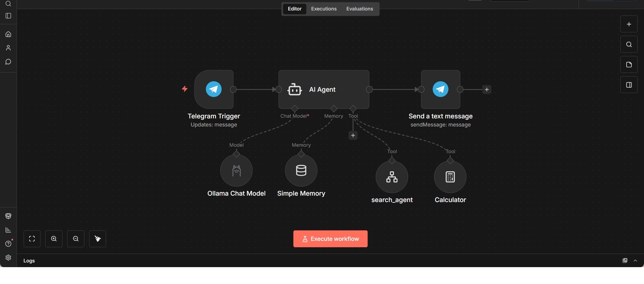The image size is (644, 284).
Task: Open the AI Agent node
Action: (323, 89)
